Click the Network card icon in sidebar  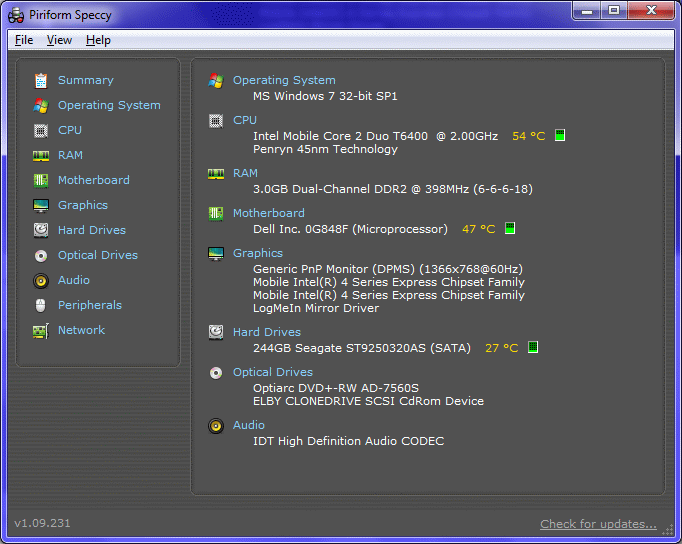(x=41, y=331)
